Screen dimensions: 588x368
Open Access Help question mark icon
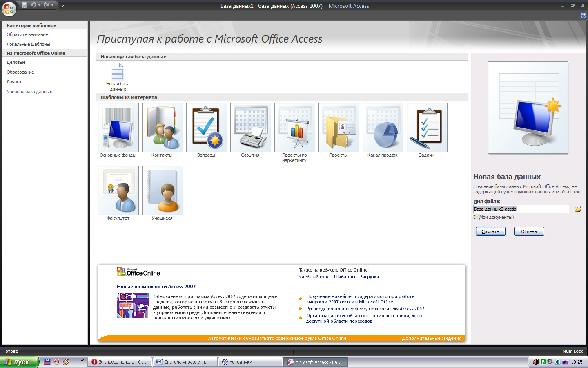[583, 15]
